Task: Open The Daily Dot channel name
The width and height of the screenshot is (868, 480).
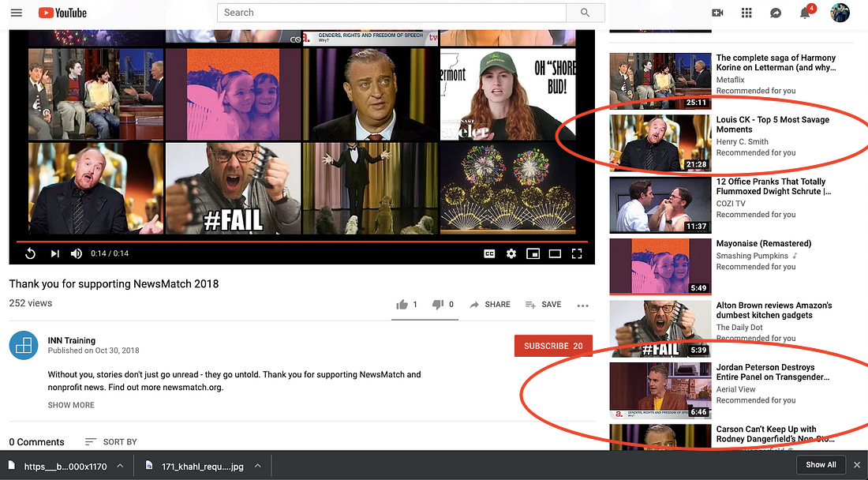Action: pyautogui.click(x=739, y=328)
